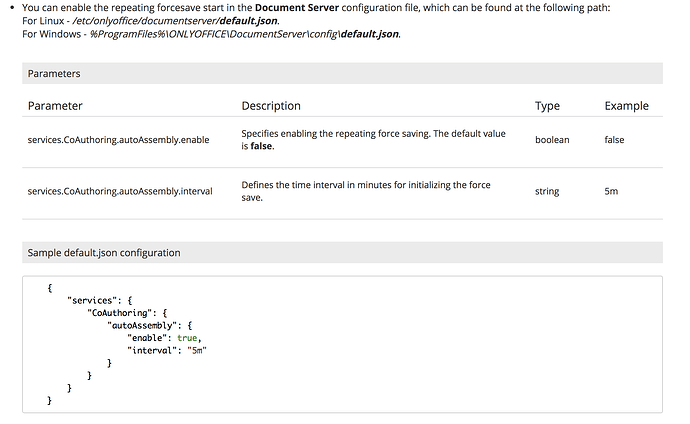Click the "string" type cell
Screen dimensions: 690x424
pyautogui.click(x=547, y=191)
